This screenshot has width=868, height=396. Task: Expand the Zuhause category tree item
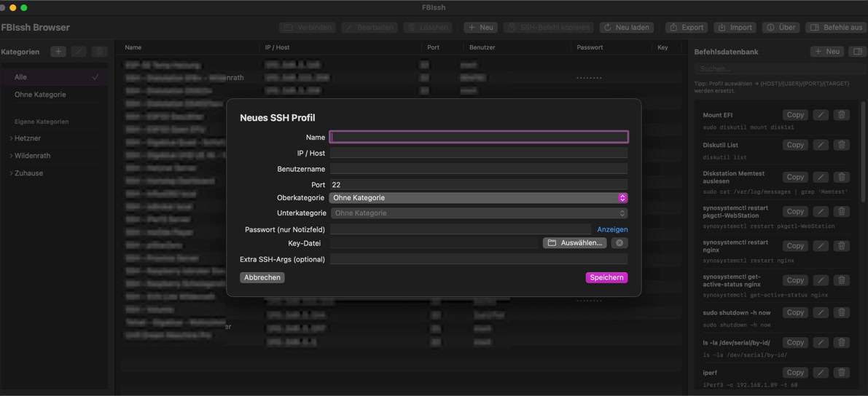[x=12, y=173]
